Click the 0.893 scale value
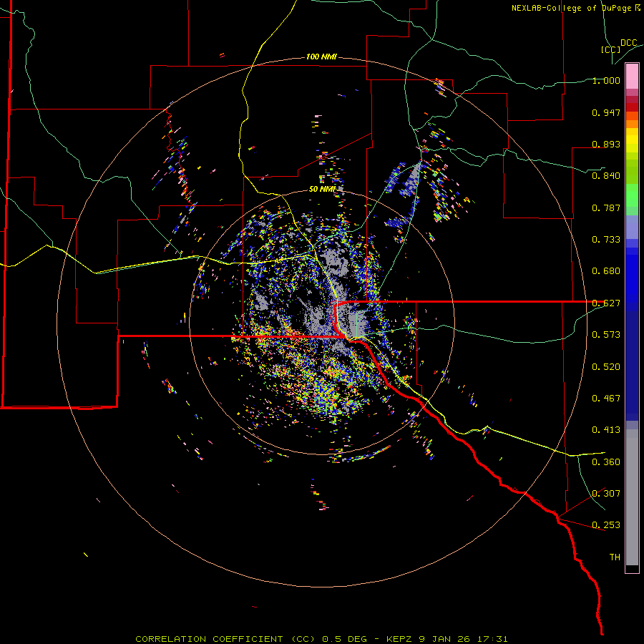 (x=606, y=144)
